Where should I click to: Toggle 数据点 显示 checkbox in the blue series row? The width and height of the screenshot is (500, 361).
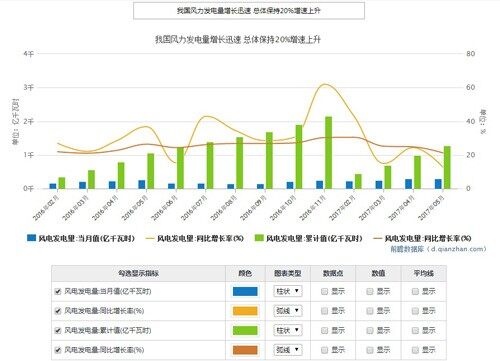click(324, 292)
